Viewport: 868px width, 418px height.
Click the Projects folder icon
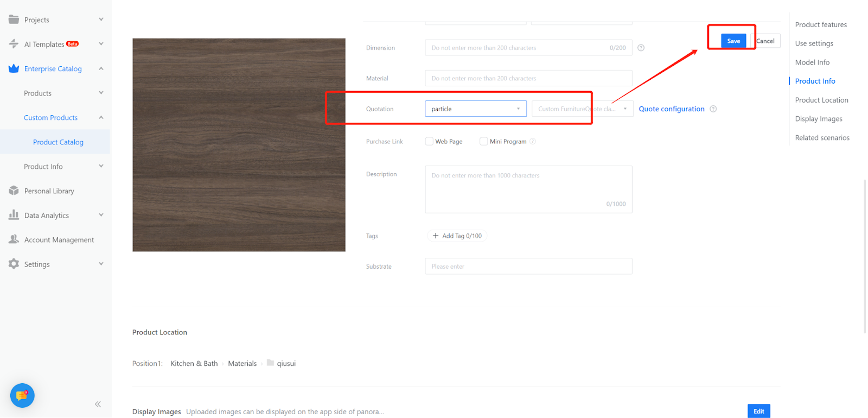pos(14,20)
